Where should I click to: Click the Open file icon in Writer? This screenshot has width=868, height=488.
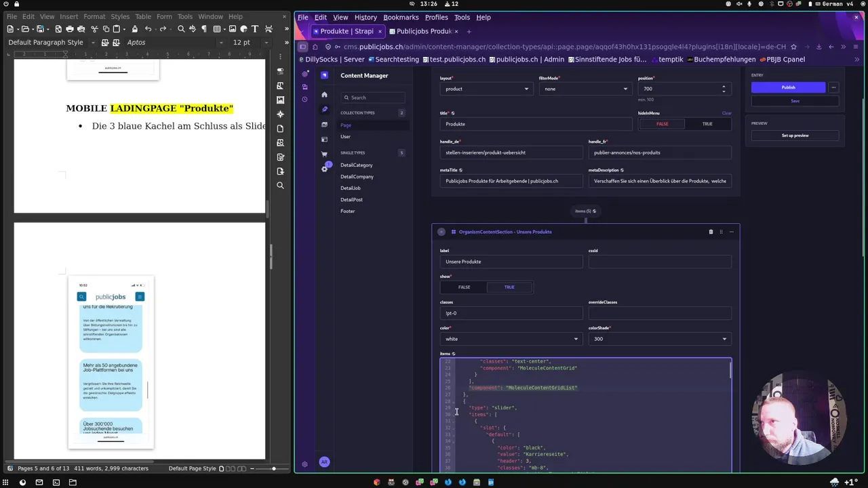point(25,29)
